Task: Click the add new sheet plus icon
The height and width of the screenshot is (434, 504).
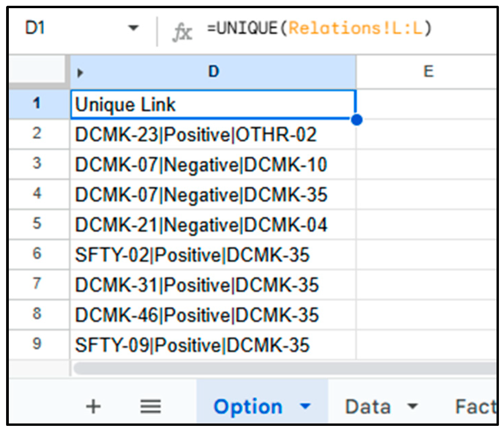Action: 93,406
